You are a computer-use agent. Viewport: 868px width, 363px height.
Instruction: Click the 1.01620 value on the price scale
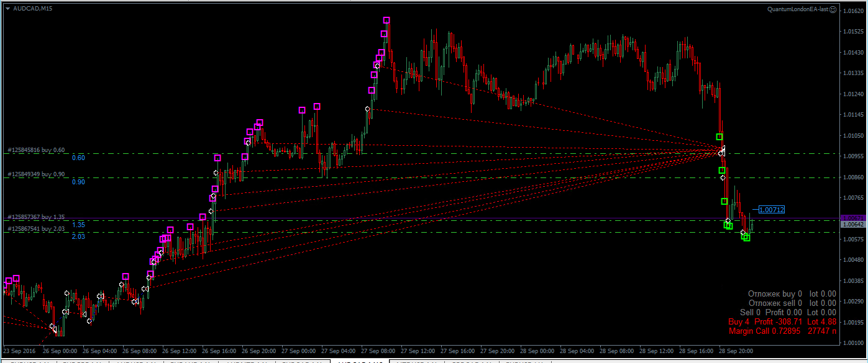pos(853,11)
